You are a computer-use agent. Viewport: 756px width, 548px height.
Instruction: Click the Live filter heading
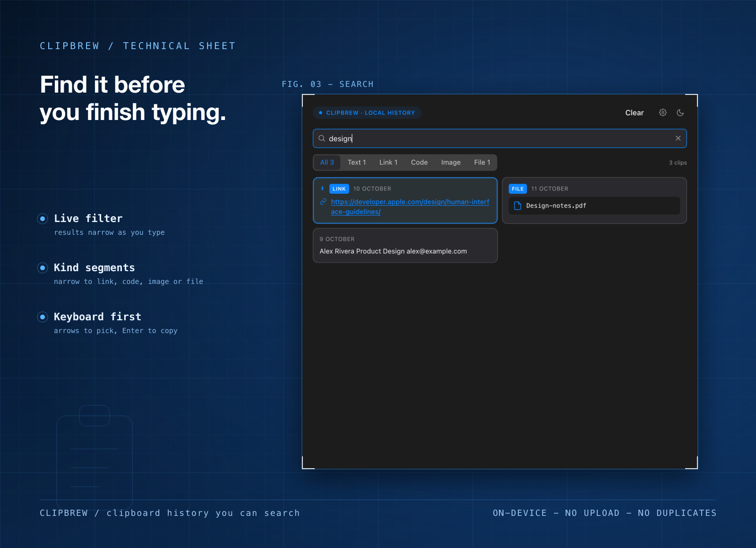(88, 218)
